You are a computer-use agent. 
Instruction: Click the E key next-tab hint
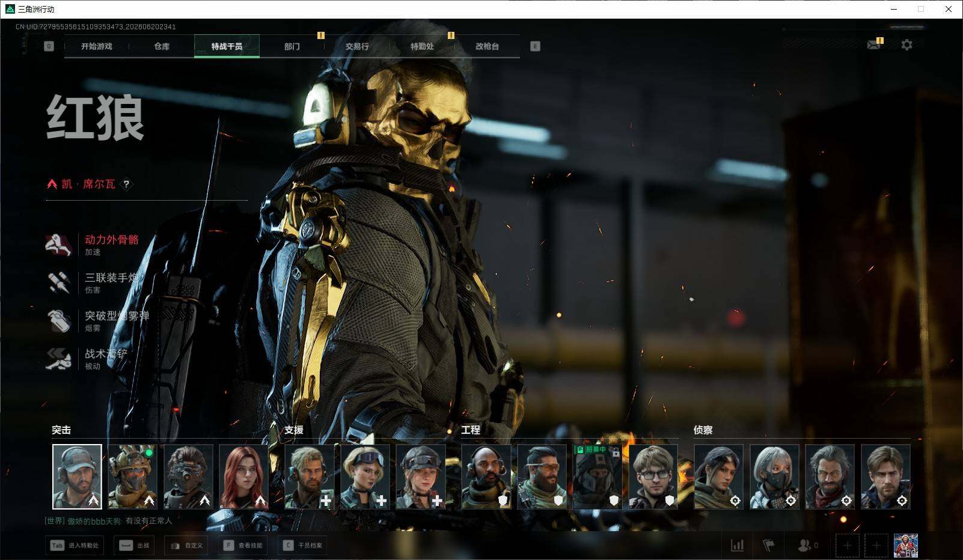pos(535,46)
